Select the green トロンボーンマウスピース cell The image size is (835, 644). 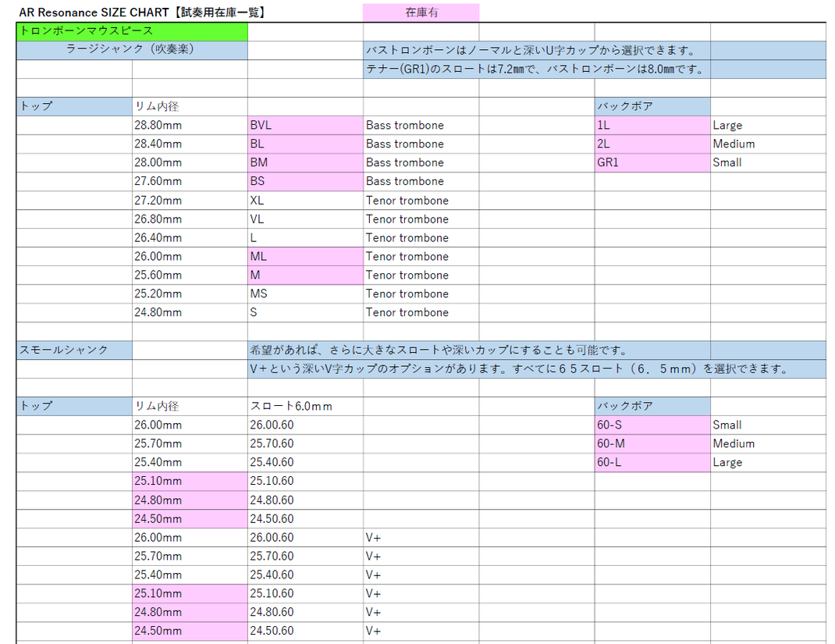[132, 31]
